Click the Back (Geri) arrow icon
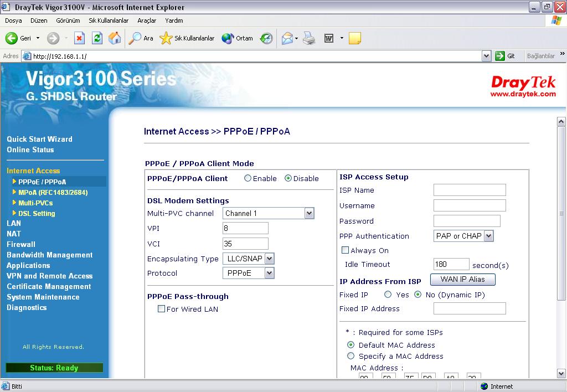The image size is (567, 392). pyautogui.click(x=12, y=38)
